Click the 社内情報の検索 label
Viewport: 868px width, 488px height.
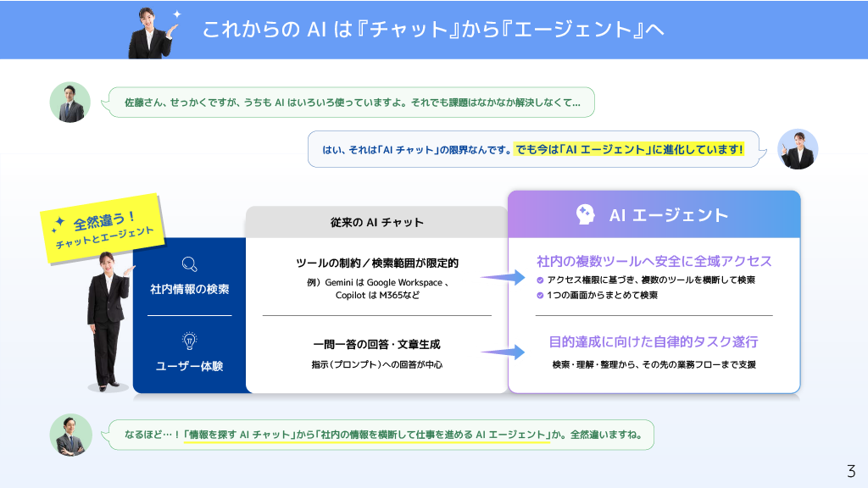tap(189, 289)
